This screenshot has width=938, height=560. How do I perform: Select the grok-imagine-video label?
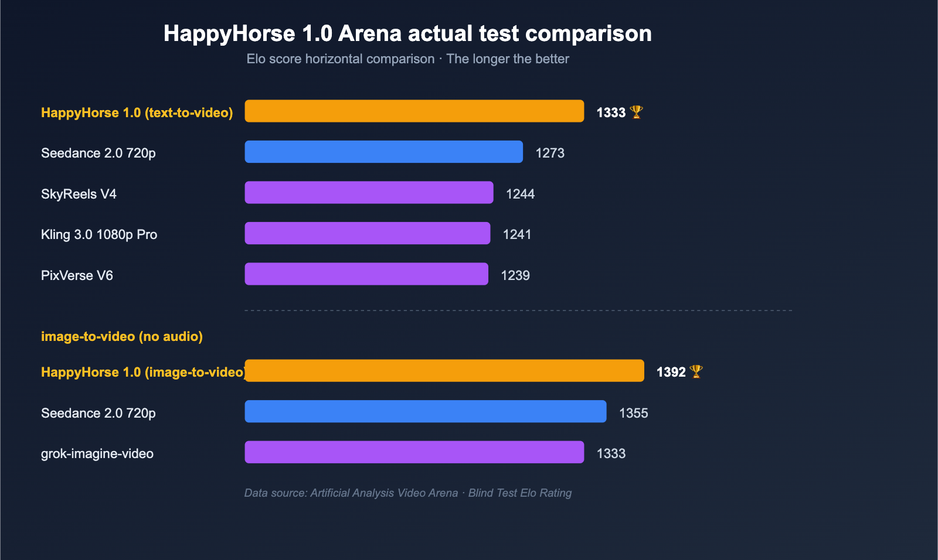coord(97,453)
